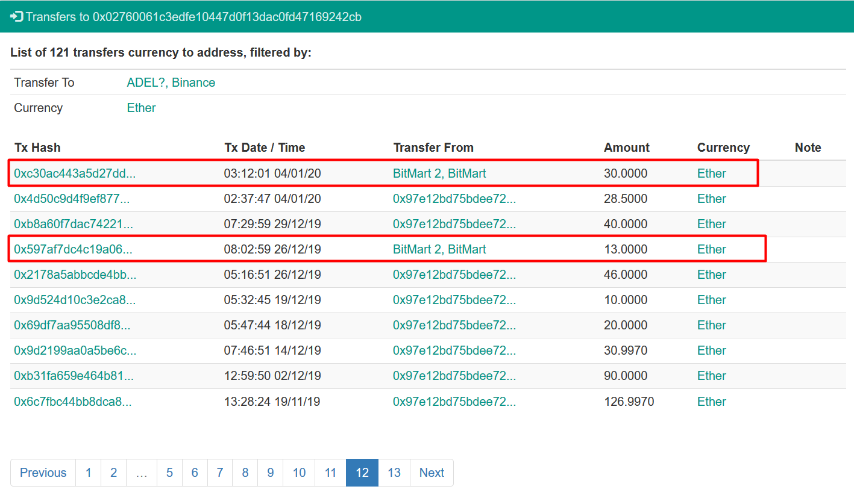854x504 pixels.
Task: Click the date 13:28:24 19/11/19
Action: [272, 402]
